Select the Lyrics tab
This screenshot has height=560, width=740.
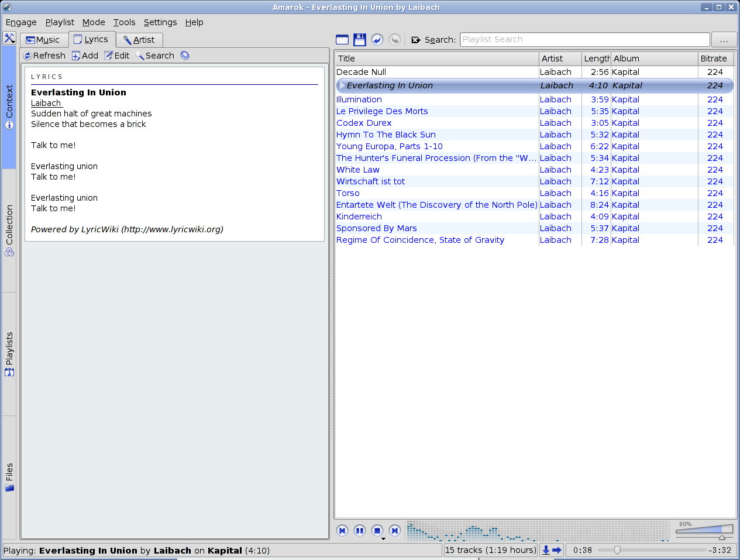92,39
